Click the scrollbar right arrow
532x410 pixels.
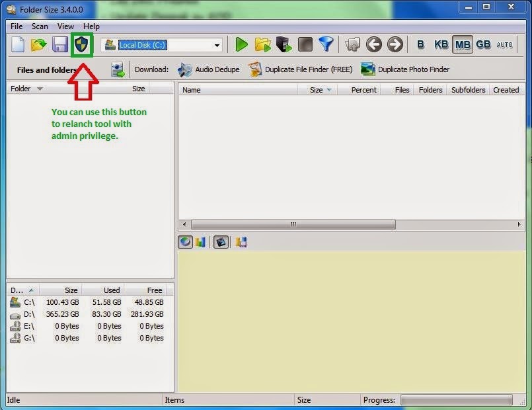coord(519,224)
